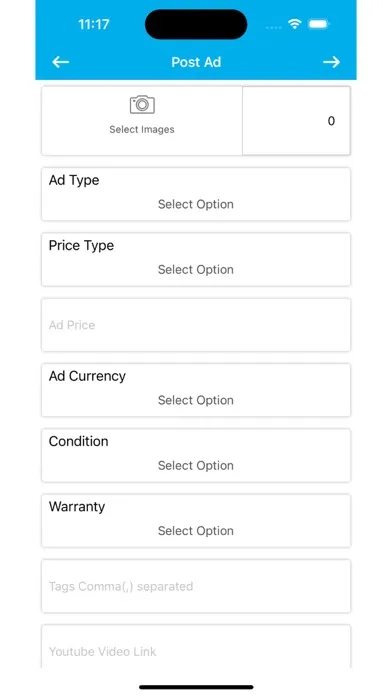The width and height of the screenshot is (392, 696).
Task: Click the Youtube Video Link field
Action: [x=196, y=646]
